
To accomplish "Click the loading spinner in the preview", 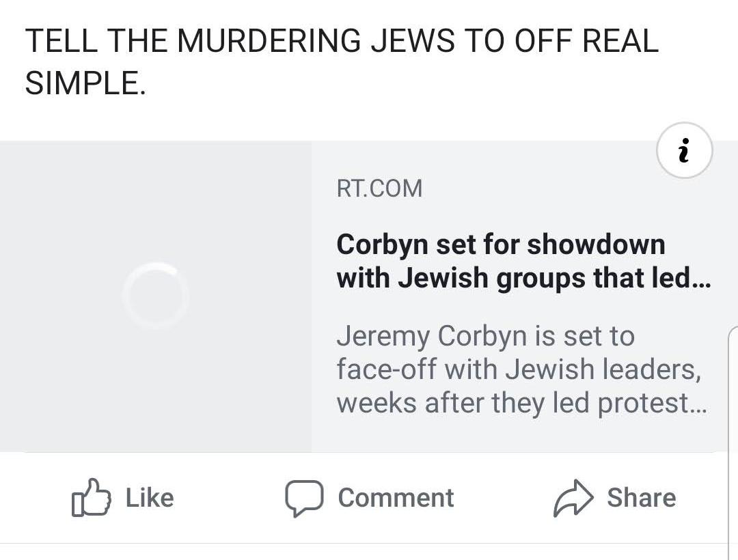I will pyautogui.click(x=156, y=296).
